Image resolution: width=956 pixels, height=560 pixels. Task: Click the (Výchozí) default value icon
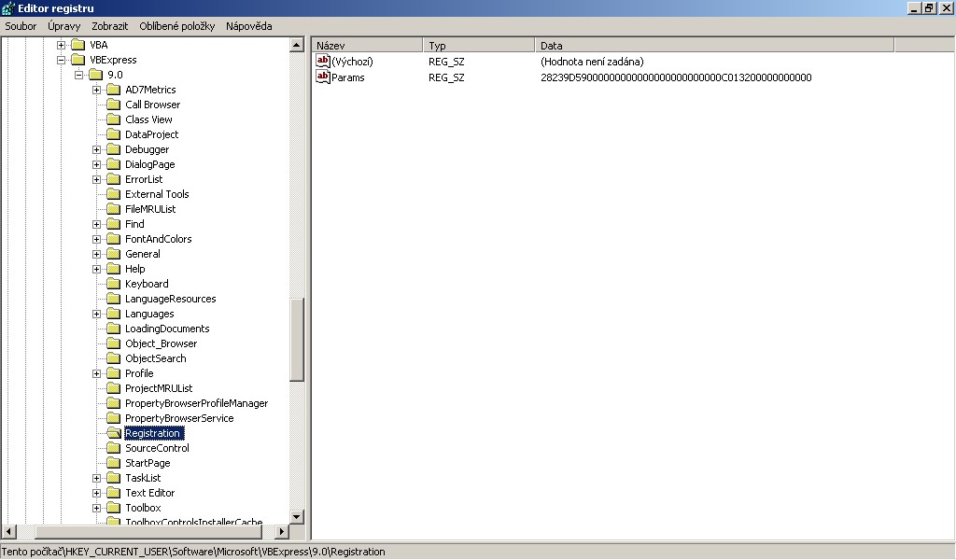coord(323,62)
